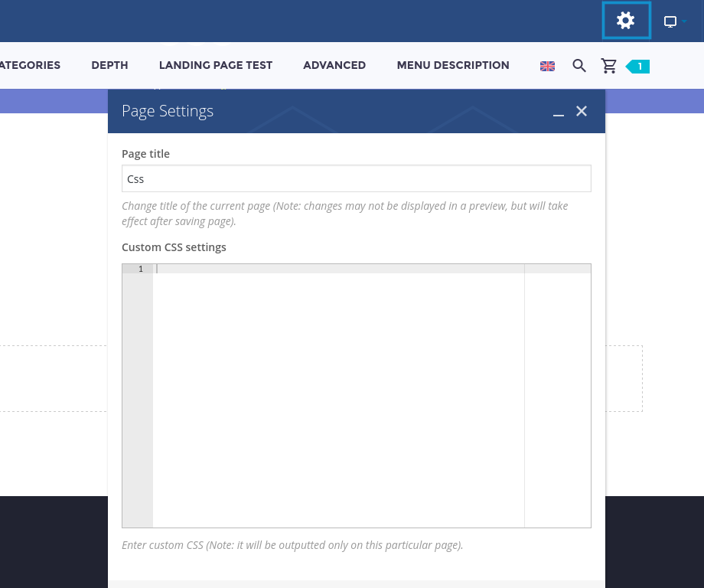
Task: Open the shopping cart icon
Action: [609, 66]
